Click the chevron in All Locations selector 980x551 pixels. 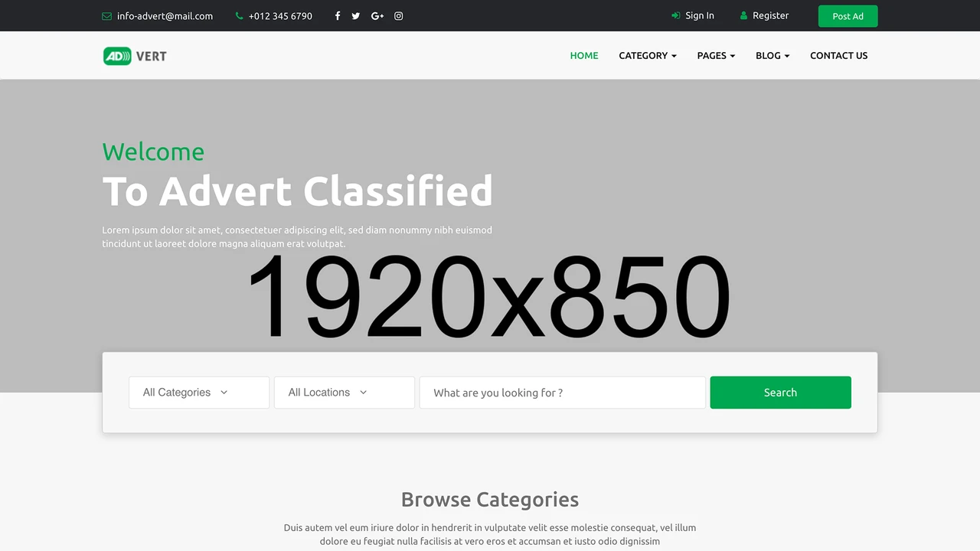click(x=363, y=393)
